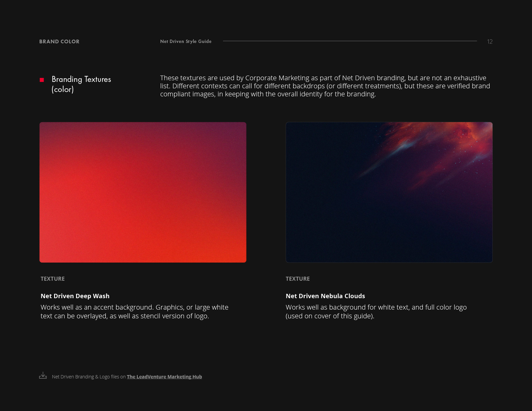Select the Net Driven Deep Wash texture image

click(143, 192)
